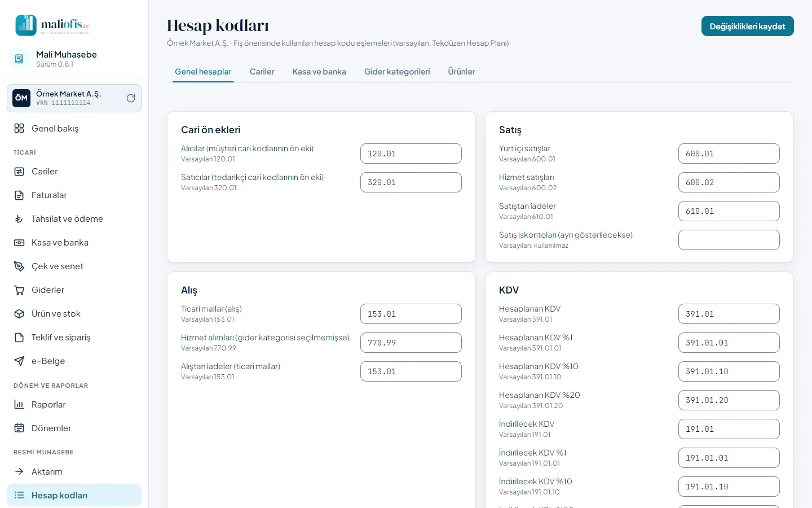
Task: Click the Alıştan iadeler code field
Action: [x=411, y=371]
